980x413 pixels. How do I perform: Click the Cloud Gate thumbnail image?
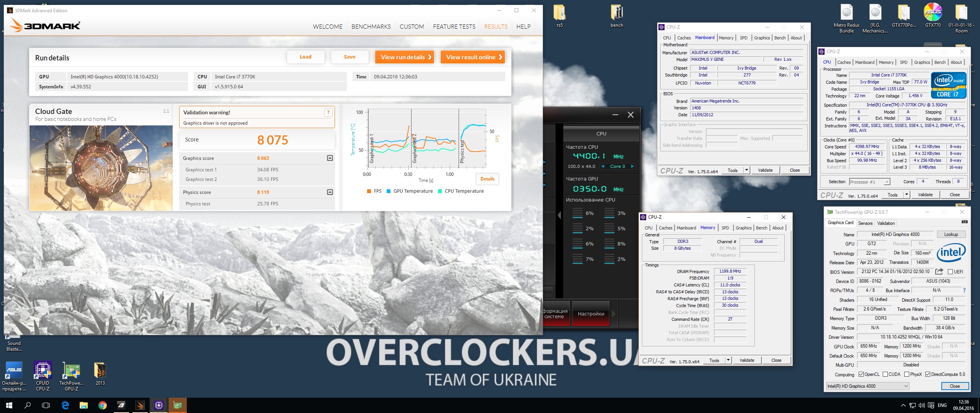[x=101, y=168]
